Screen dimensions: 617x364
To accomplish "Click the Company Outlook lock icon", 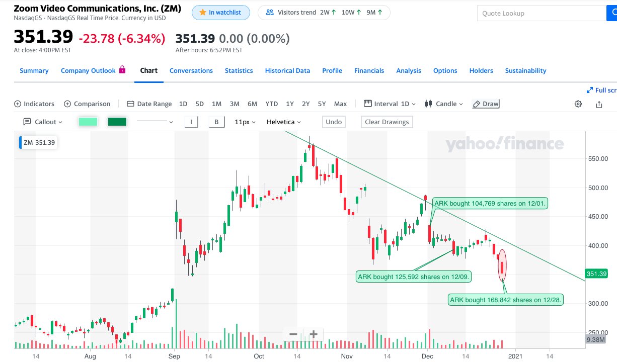I will point(122,70).
